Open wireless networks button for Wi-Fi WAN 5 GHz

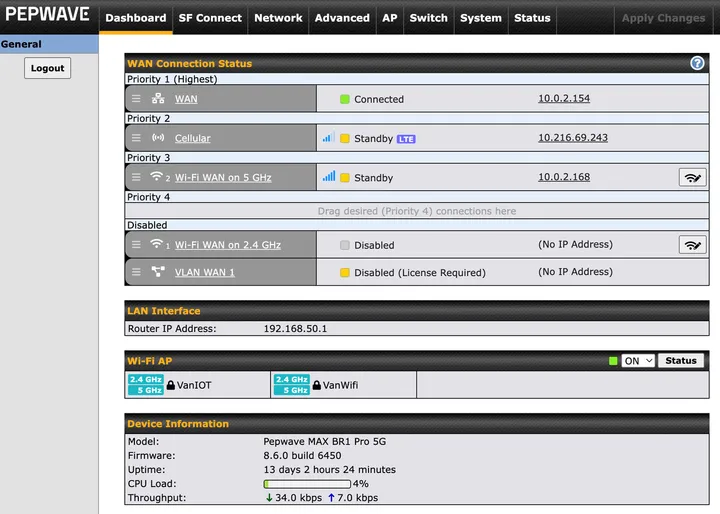tap(692, 177)
